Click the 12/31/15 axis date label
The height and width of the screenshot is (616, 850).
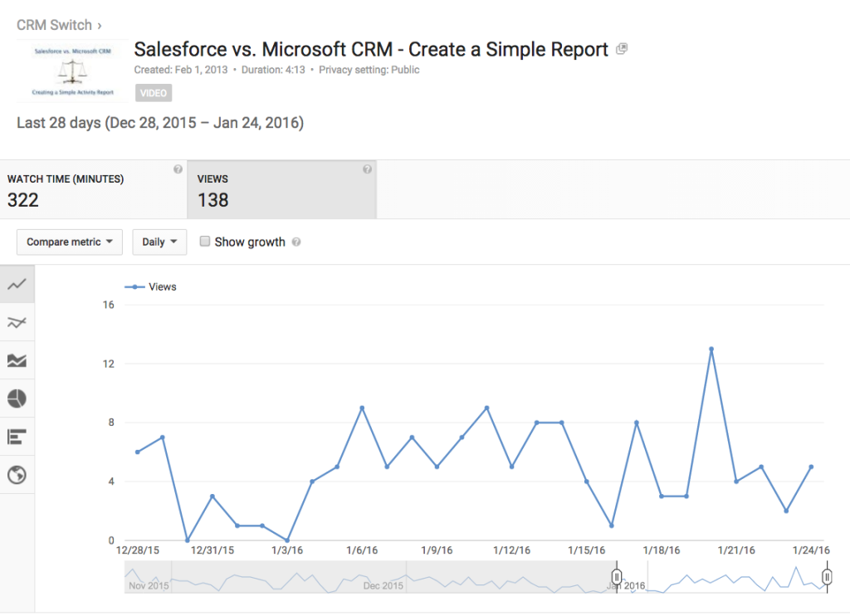[212, 550]
